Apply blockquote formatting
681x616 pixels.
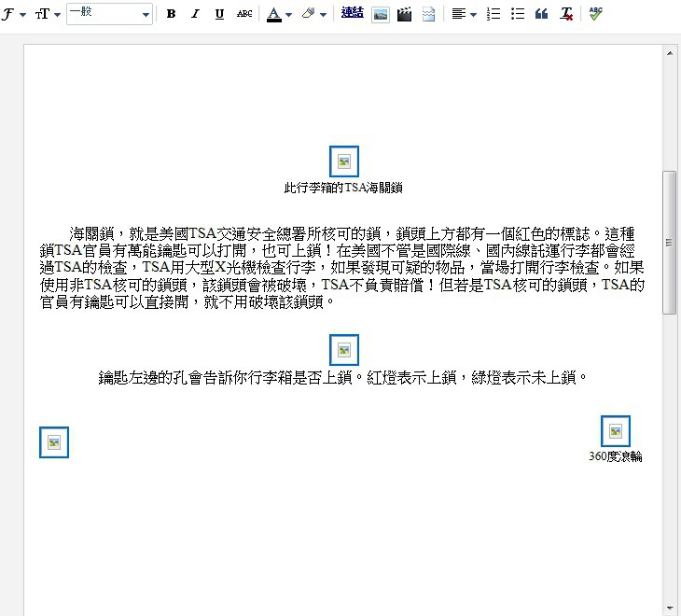click(x=542, y=14)
